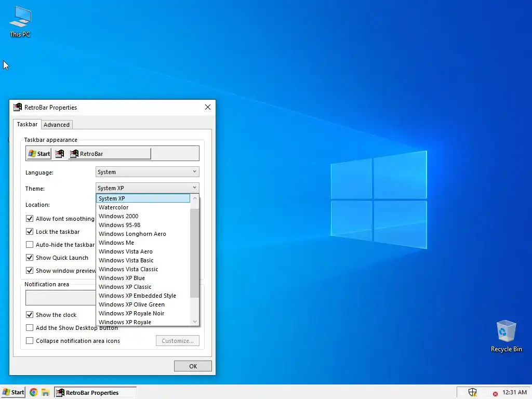The image size is (532, 399).
Task: Enable Add the Show Desktop button
Action: (30, 327)
